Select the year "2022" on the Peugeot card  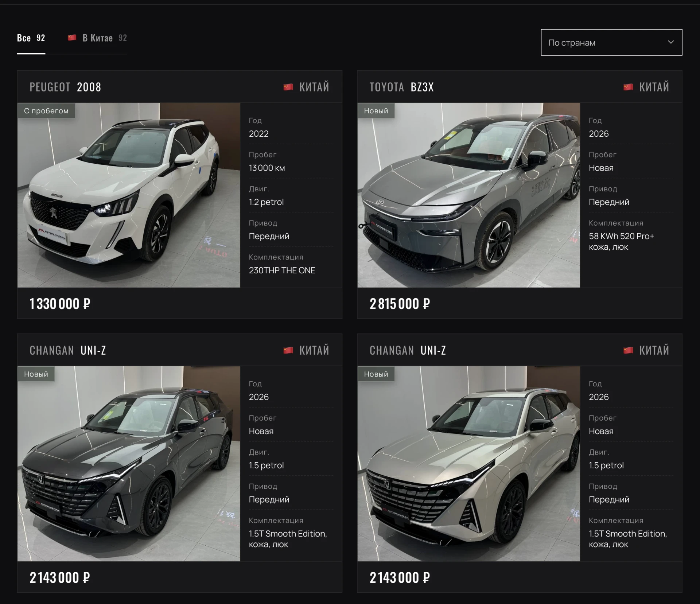[x=258, y=134]
